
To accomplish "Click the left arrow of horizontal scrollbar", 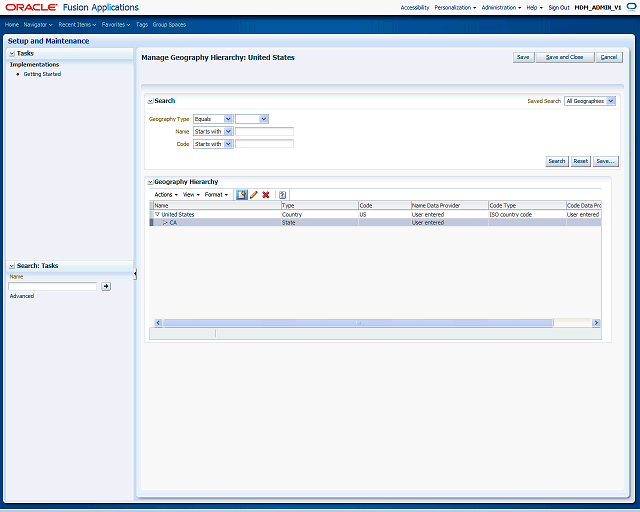I will [x=158, y=323].
